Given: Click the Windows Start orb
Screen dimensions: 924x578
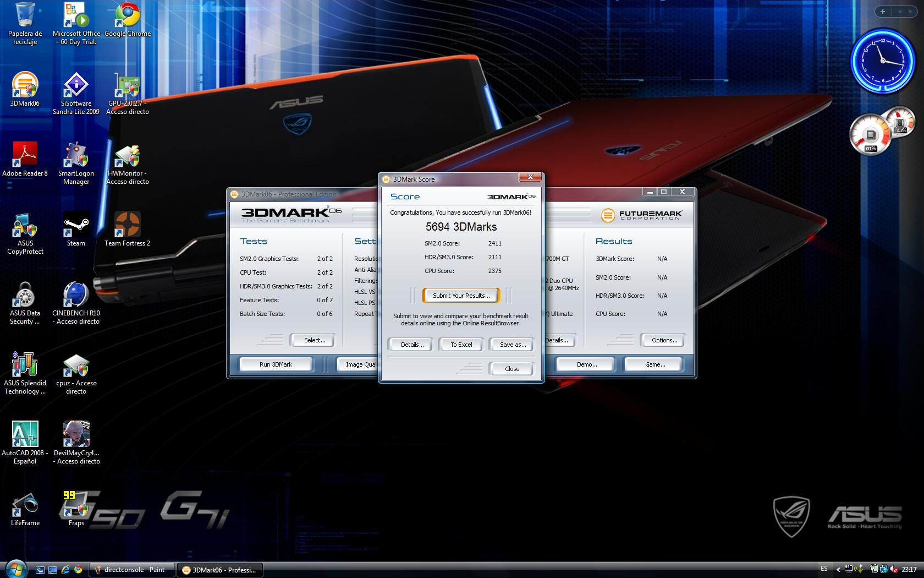Looking at the screenshot, I should (15, 569).
